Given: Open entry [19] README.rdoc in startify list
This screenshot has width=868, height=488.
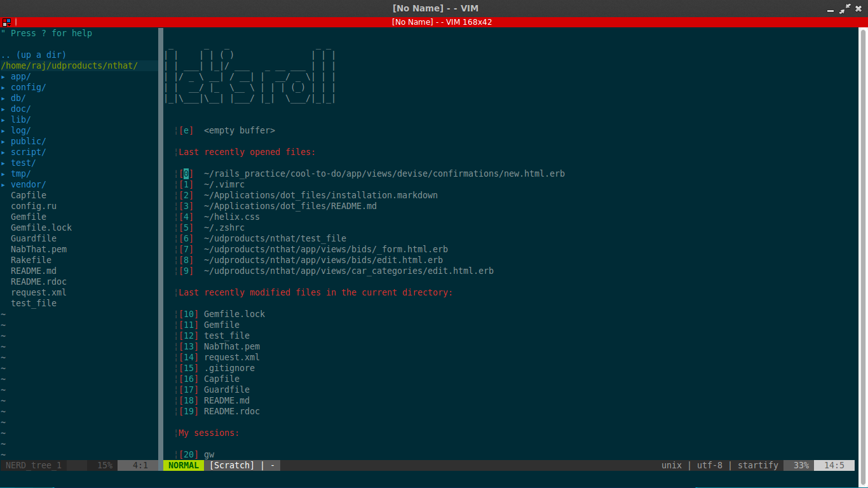Looking at the screenshot, I should [219, 412].
